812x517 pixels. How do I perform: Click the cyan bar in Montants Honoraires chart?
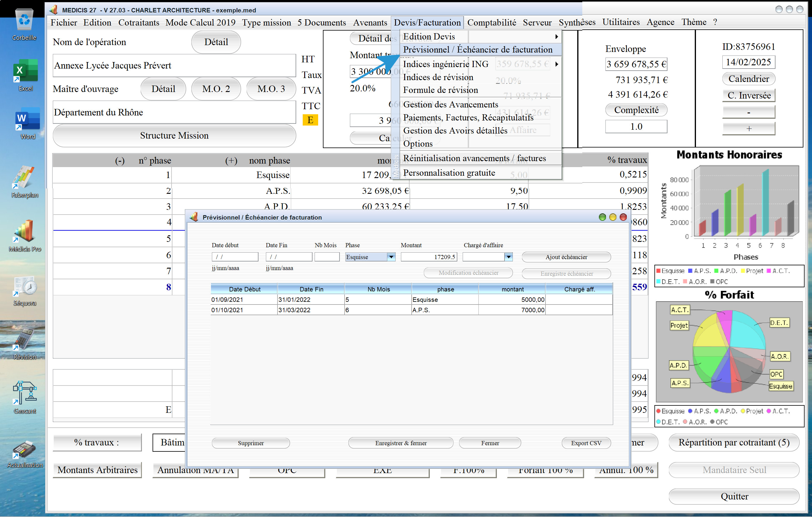(x=765, y=202)
